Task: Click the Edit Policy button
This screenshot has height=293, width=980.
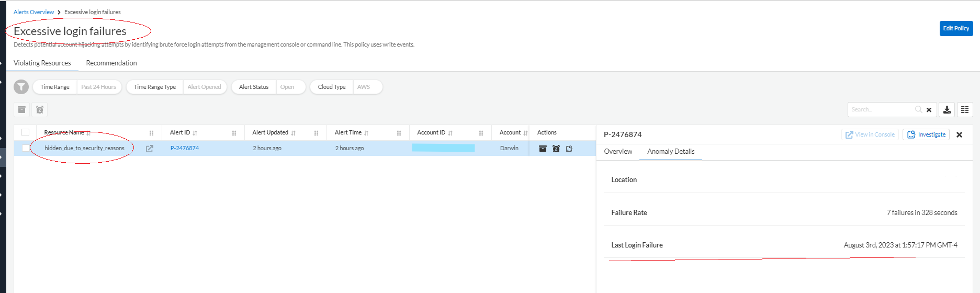Action: click(956, 28)
